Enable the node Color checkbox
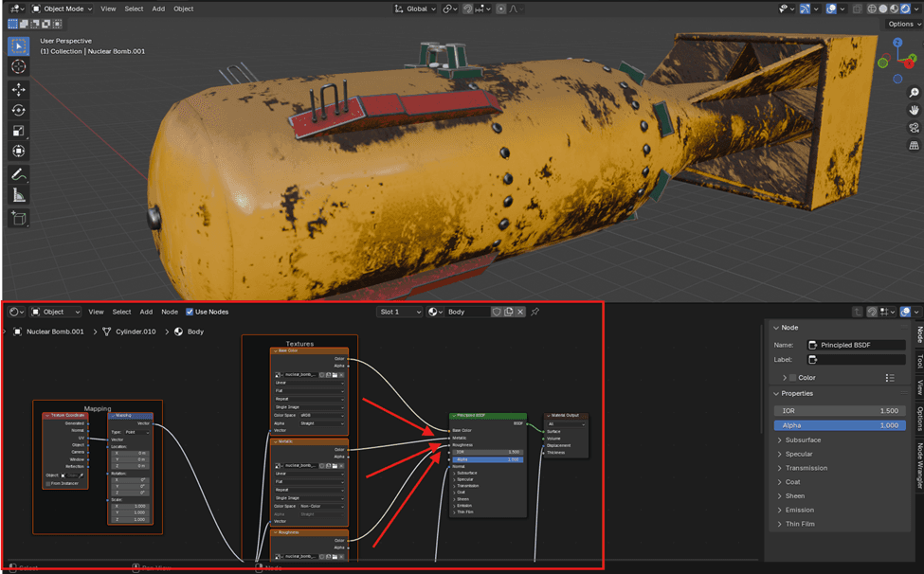 tap(792, 378)
